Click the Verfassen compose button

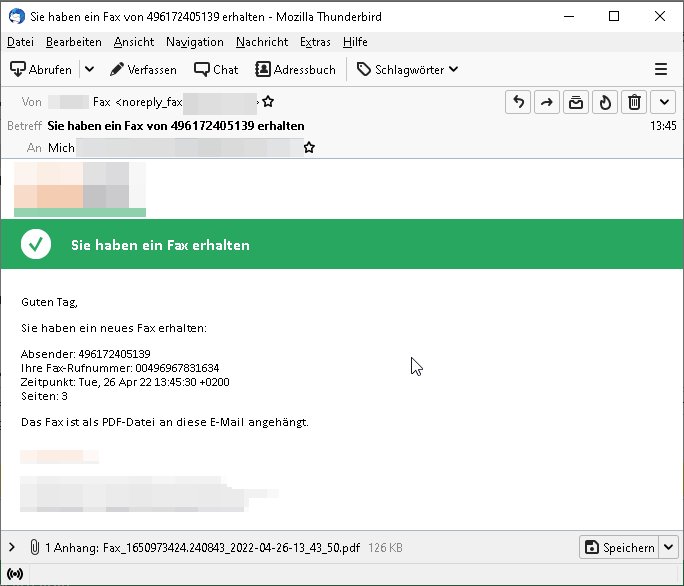pyautogui.click(x=143, y=69)
